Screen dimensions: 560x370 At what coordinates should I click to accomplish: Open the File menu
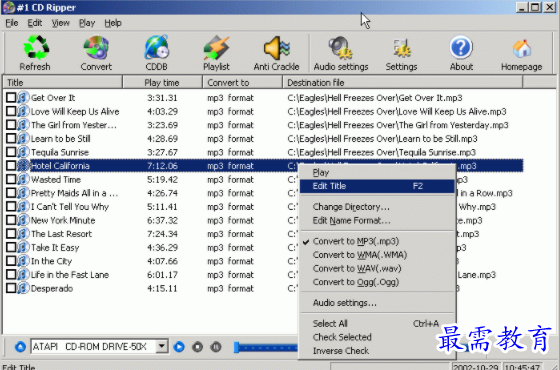point(12,23)
